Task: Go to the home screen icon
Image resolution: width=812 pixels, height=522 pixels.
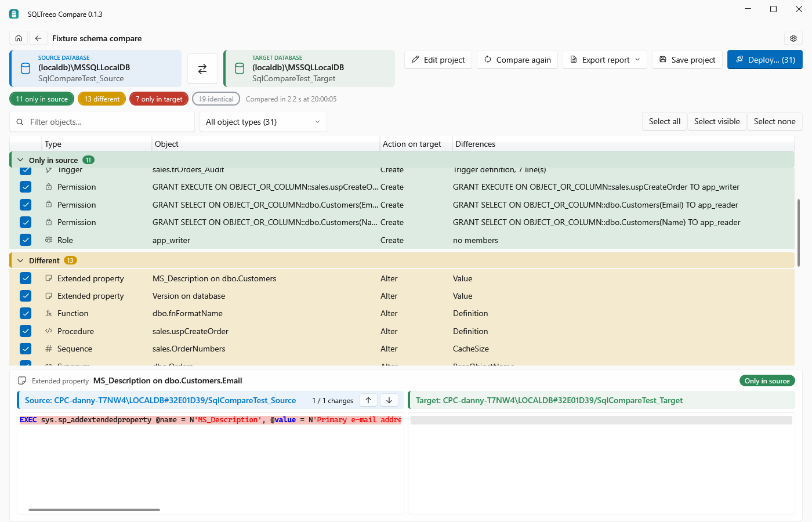Action: [x=19, y=38]
